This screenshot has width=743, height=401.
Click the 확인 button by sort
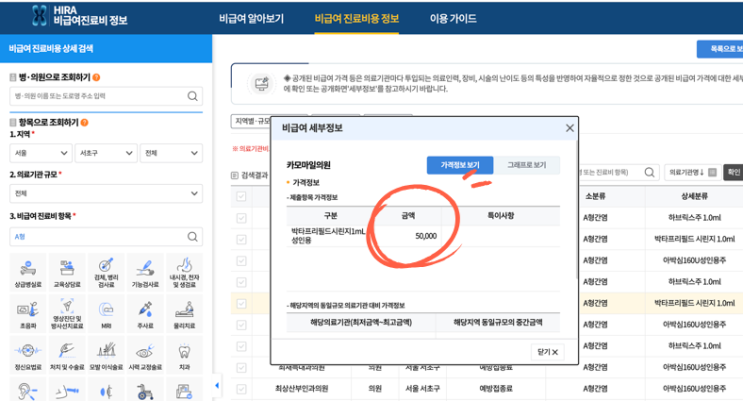pyautogui.click(x=733, y=173)
